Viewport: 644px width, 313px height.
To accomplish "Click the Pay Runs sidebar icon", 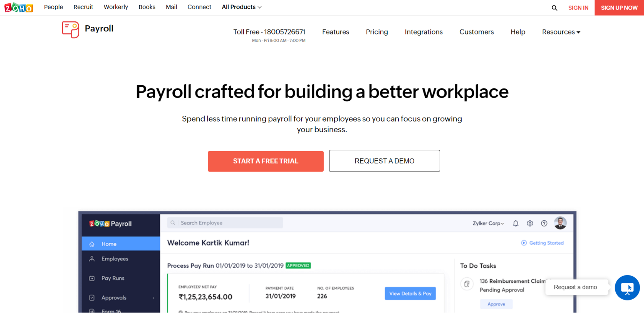I will tap(92, 278).
